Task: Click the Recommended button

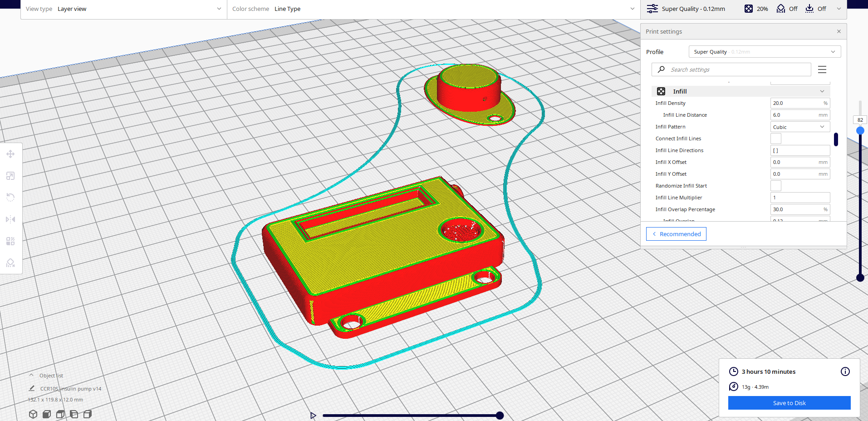Action: point(676,234)
